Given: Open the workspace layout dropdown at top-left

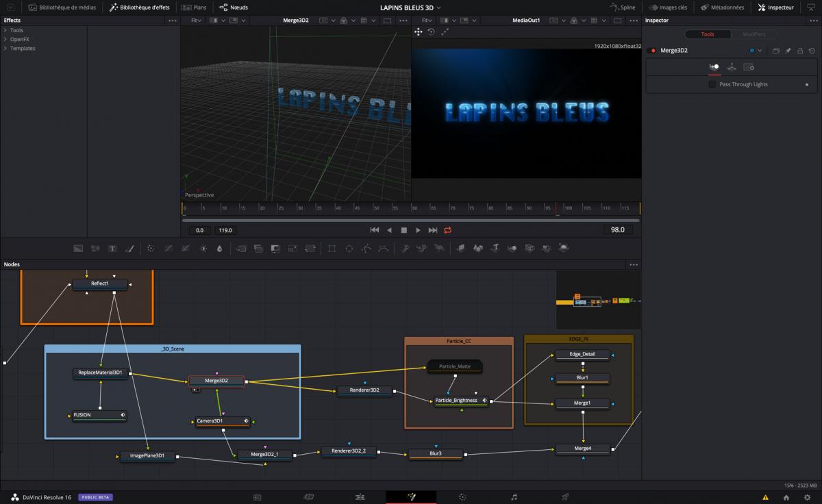Looking at the screenshot, I should 10,7.
